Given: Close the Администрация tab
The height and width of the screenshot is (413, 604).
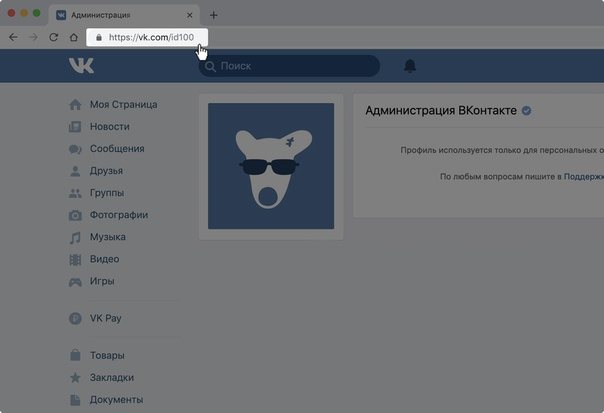Looking at the screenshot, I should click(190, 15).
